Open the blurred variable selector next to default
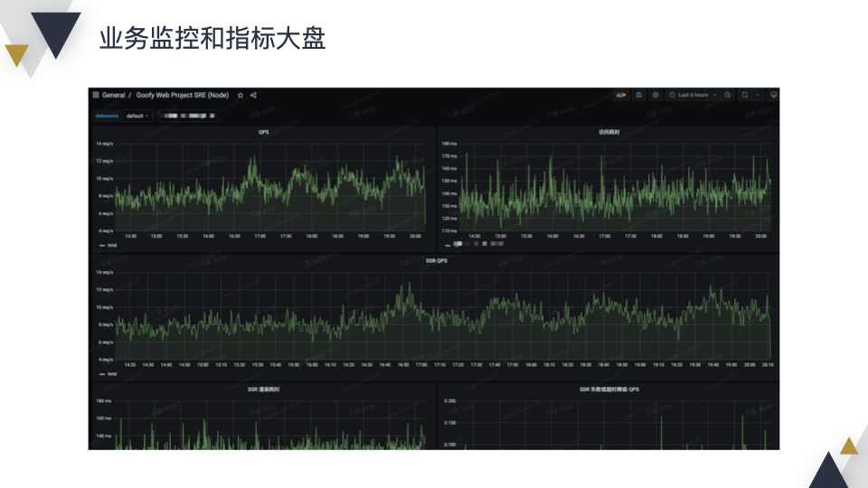Image resolution: width=868 pixels, height=488 pixels. (x=189, y=116)
